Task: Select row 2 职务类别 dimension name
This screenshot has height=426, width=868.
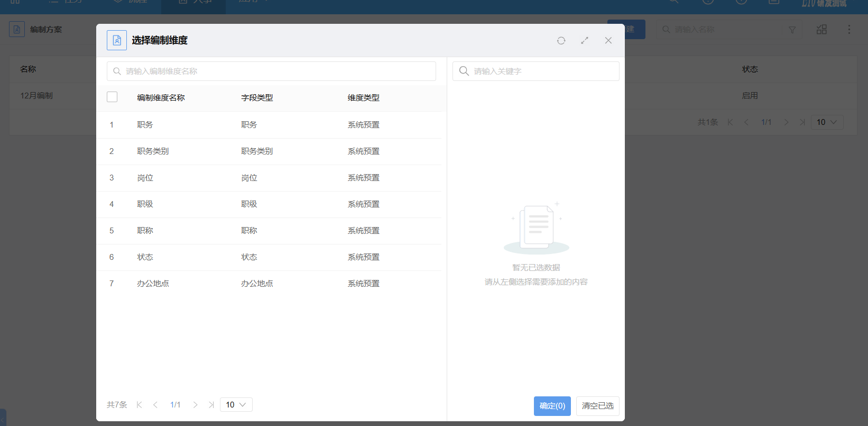Action: (x=153, y=151)
